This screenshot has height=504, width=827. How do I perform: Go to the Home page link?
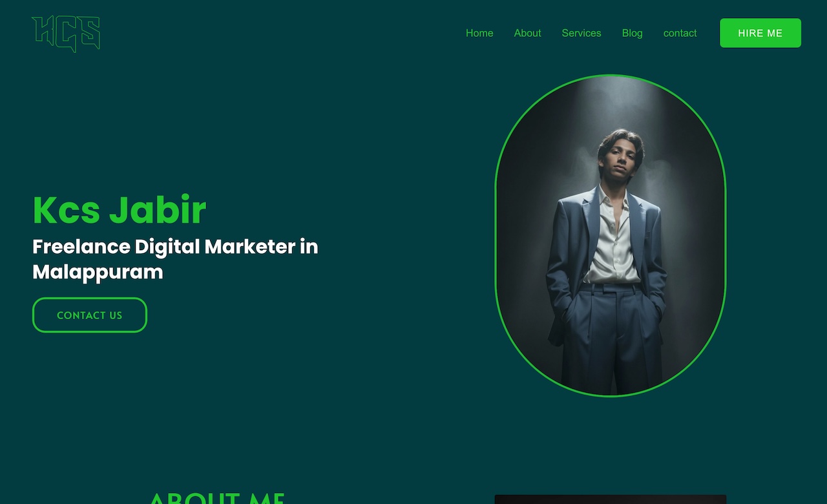[x=479, y=33]
